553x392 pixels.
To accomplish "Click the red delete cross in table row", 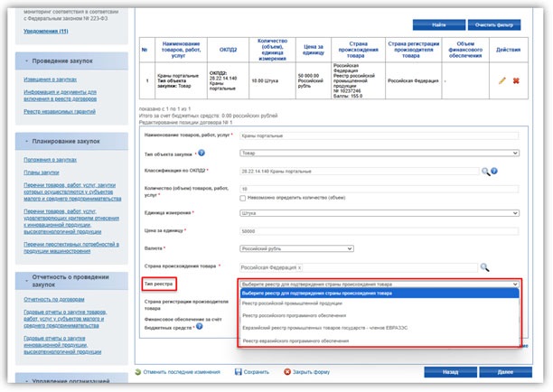I will 517,80.
